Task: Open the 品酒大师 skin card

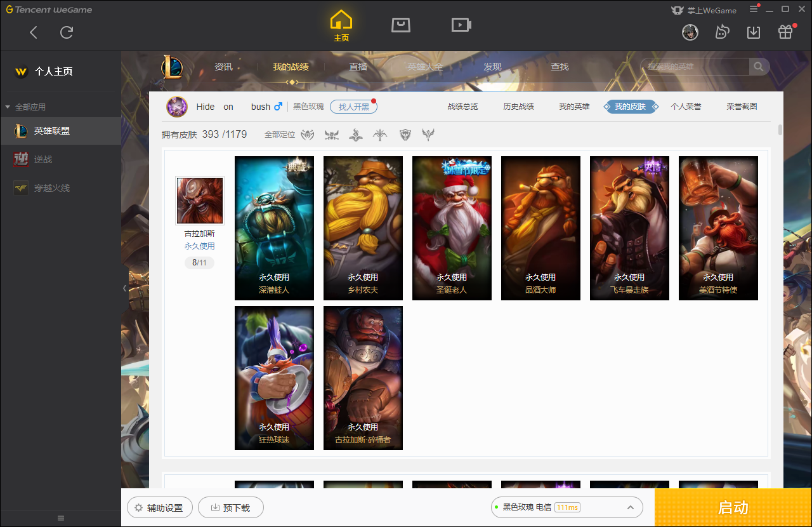Action: [x=540, y=228]
